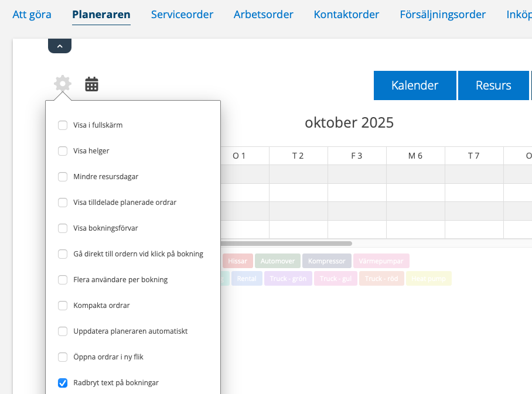Viewport: 532px width, 394px height.
Task: Select the Hissar color tag
Action: tap(237, 261)
